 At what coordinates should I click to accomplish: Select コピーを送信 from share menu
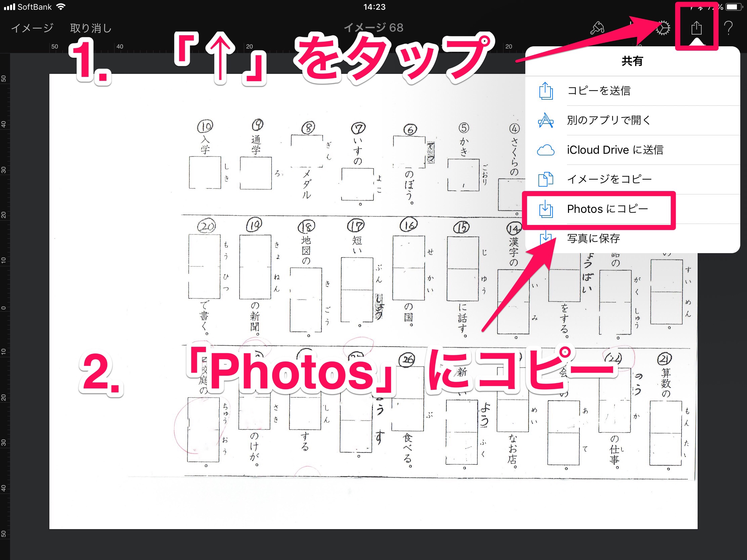tap(599, 91)
